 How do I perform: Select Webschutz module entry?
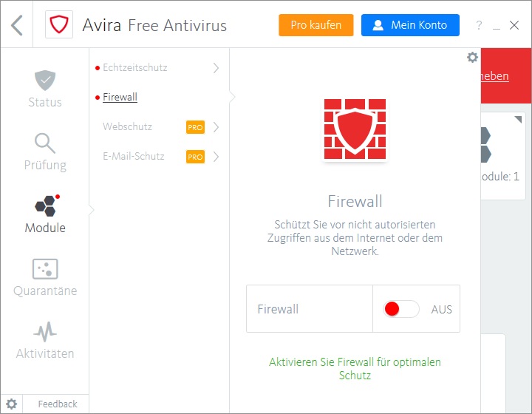point(127,126)
